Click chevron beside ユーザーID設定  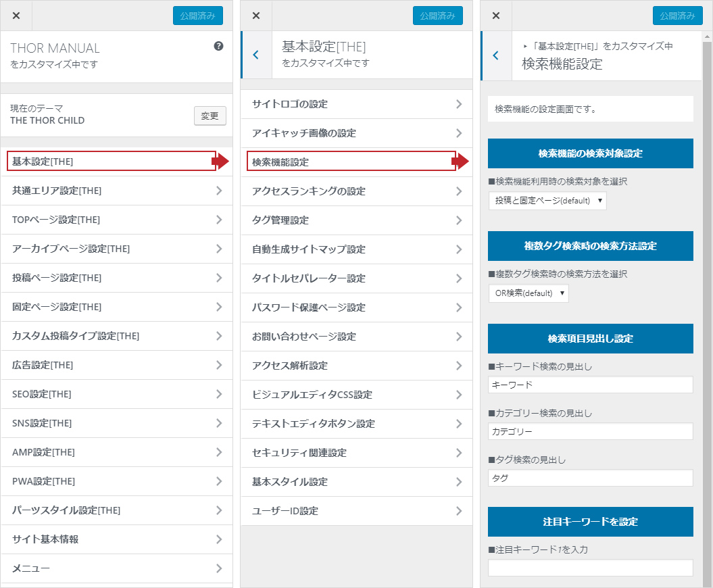(459, 511)
